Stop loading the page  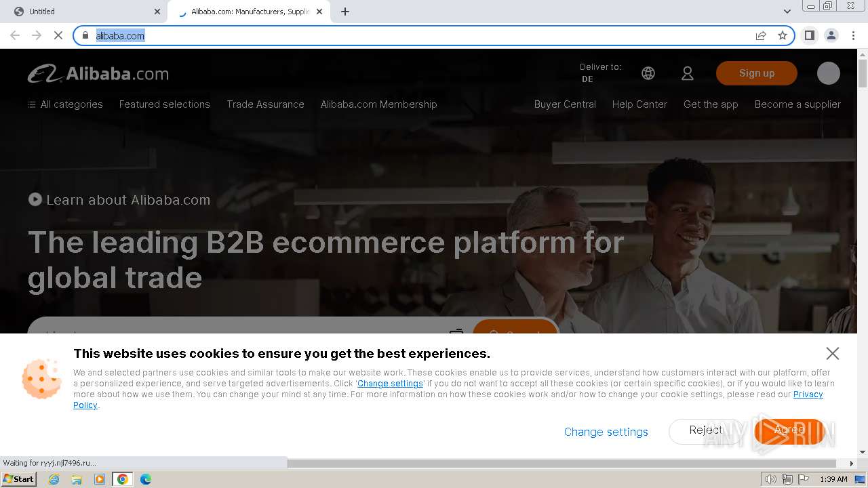click(x=58, y=35)
